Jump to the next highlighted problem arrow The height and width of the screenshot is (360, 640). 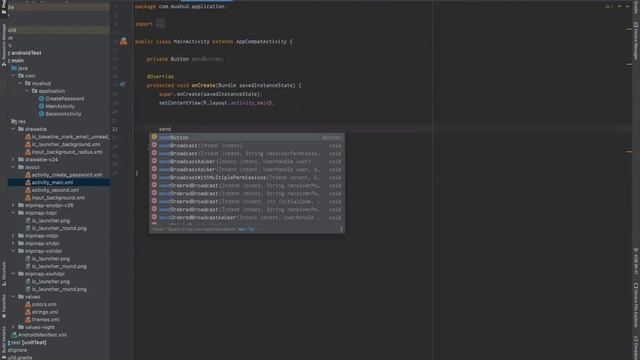click(627, 6)
